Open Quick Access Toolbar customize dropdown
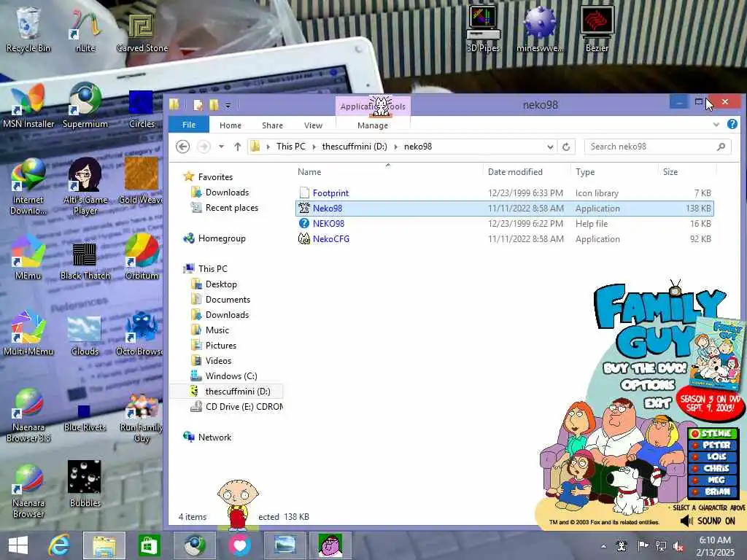Screen dimensions: 747x560 [228, 105]
